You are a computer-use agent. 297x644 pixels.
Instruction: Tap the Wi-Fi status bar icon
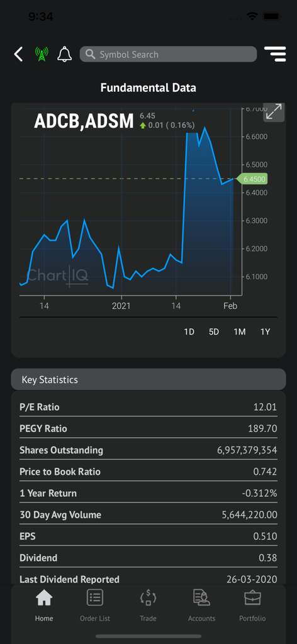pos(252,16)
